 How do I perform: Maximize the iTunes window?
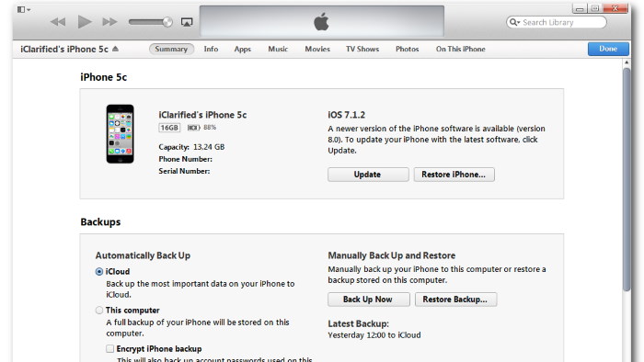click(x=594, y=8)
